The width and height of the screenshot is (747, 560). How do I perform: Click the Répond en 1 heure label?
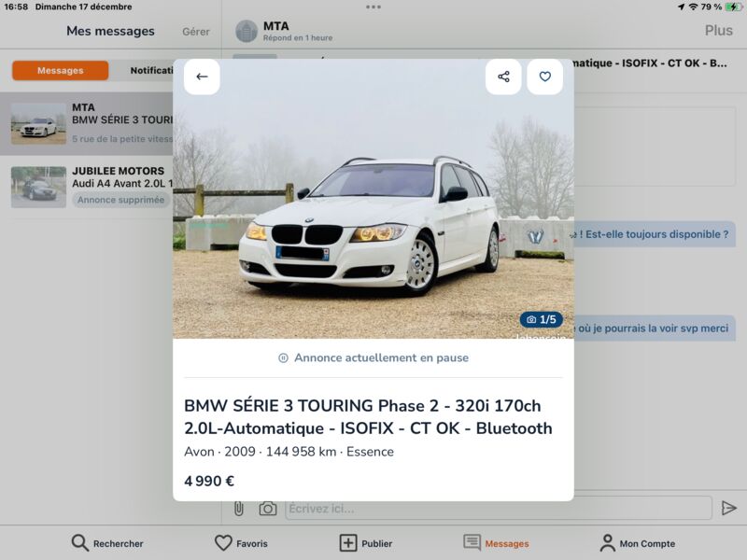click(298, 37)
